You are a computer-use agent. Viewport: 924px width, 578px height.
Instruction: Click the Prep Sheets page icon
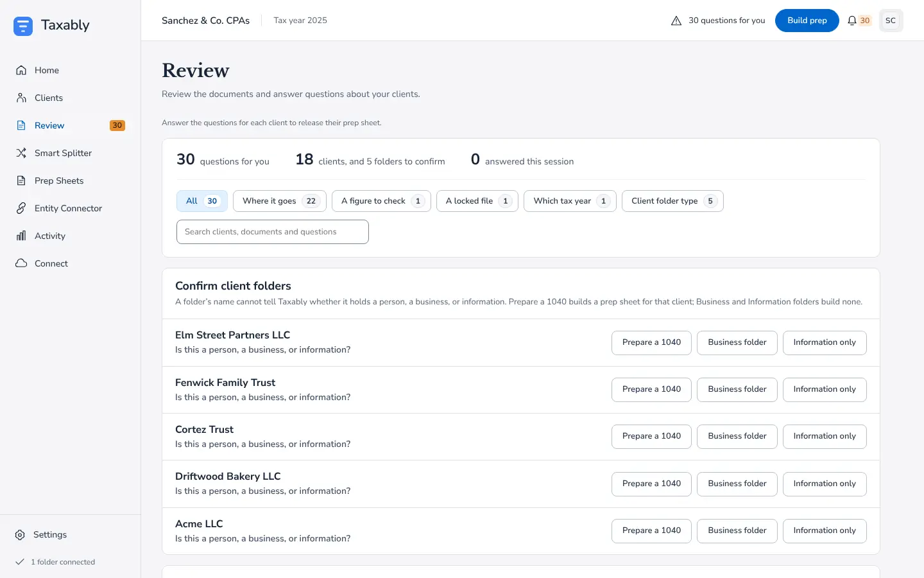21,180
